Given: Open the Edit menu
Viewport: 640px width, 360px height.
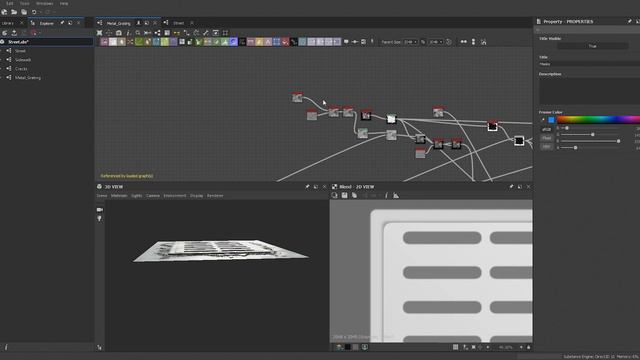Looking at the screenshot, I should 9,3.
